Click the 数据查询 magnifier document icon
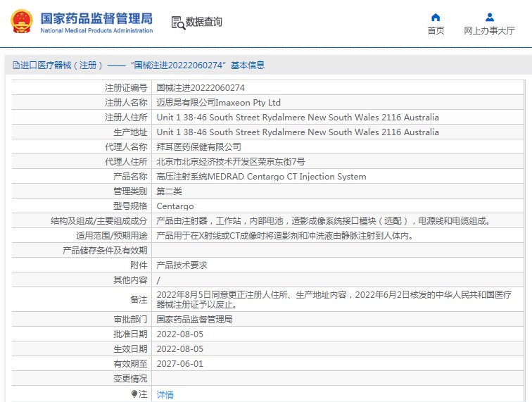This screenshot has width=532, height=402. (x=177, y=23)
